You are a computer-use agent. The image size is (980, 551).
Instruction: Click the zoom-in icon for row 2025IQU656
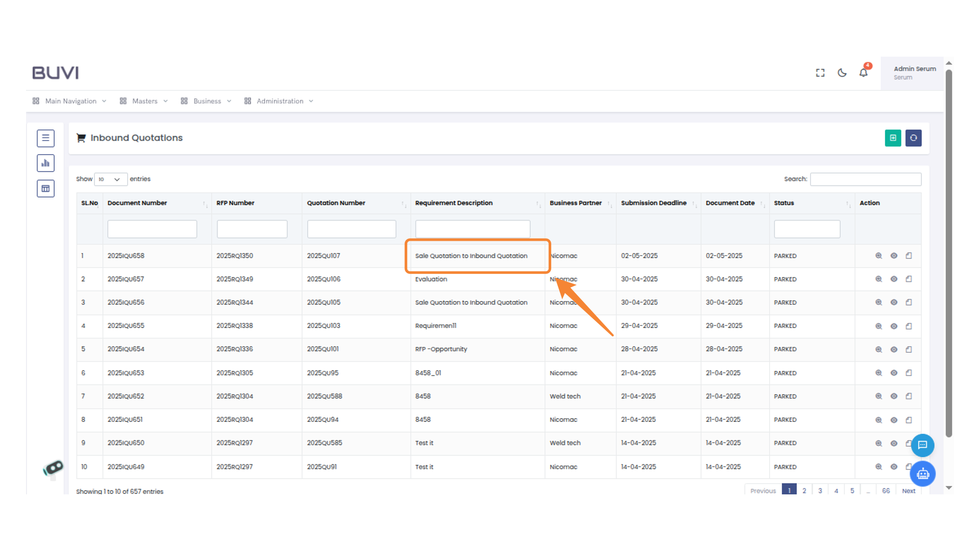coord(878,303)
